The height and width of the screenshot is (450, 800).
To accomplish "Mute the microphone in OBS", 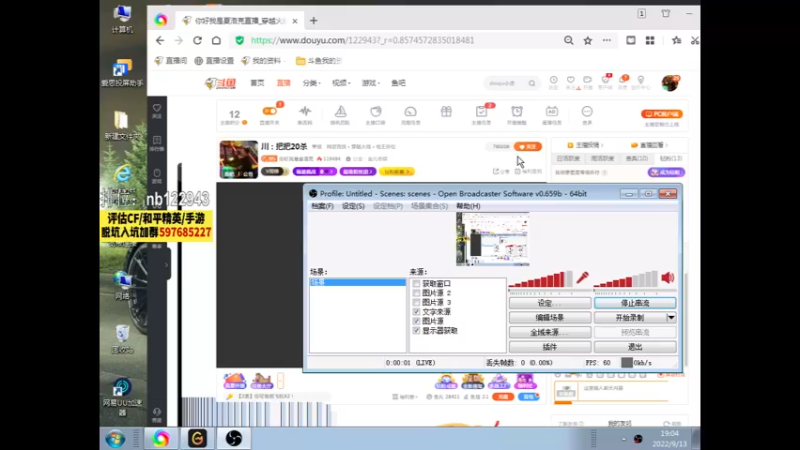I will (x=582, y=278).
